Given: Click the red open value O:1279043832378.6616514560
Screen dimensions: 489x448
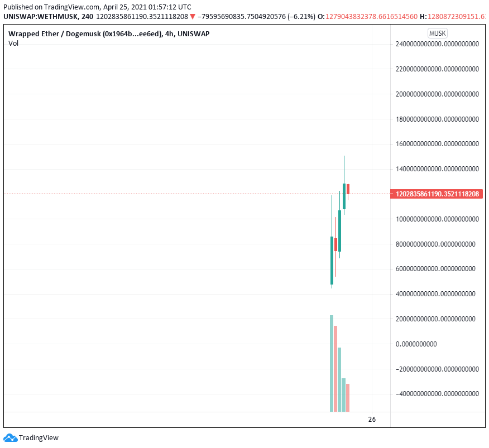Looking at the screenshot, I should [367, 17].
